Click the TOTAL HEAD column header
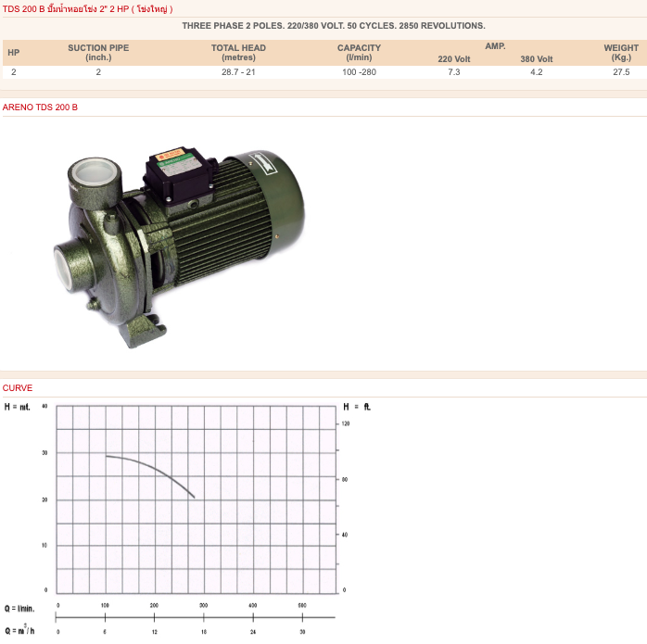This screenshot has width=647, height=644. (238, 53)
